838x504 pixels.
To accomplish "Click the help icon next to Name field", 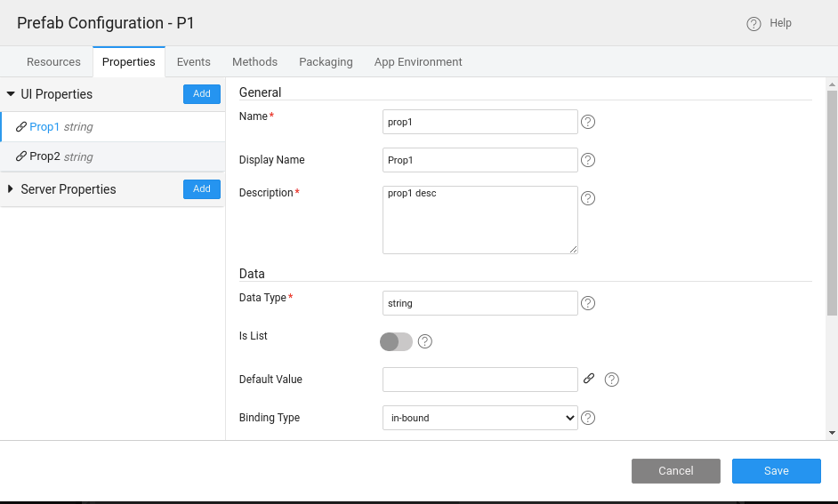I will 587,122.
